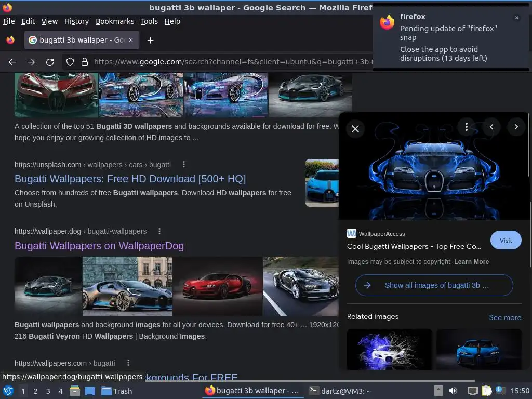Viewport: 532px width, 399px height.
Task: Open the network monitor tray icon
Action: click(x=472, y=391)
